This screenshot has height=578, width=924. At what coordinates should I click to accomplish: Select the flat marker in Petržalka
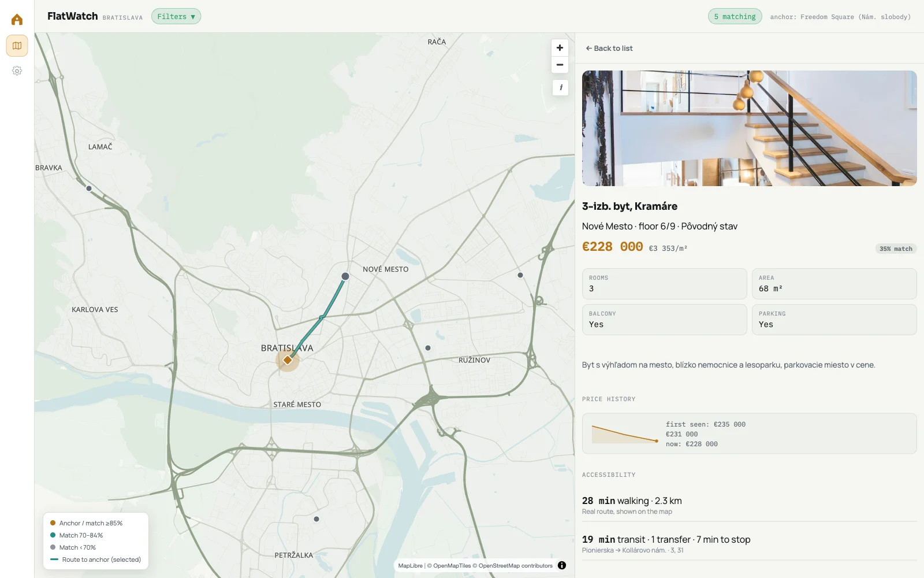(x=316, y=519)
